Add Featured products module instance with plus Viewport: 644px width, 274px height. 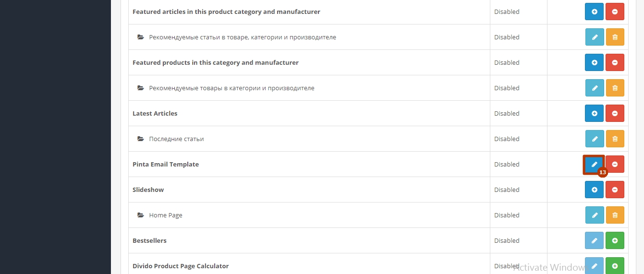pyautogui.click(x=594, y=62)
